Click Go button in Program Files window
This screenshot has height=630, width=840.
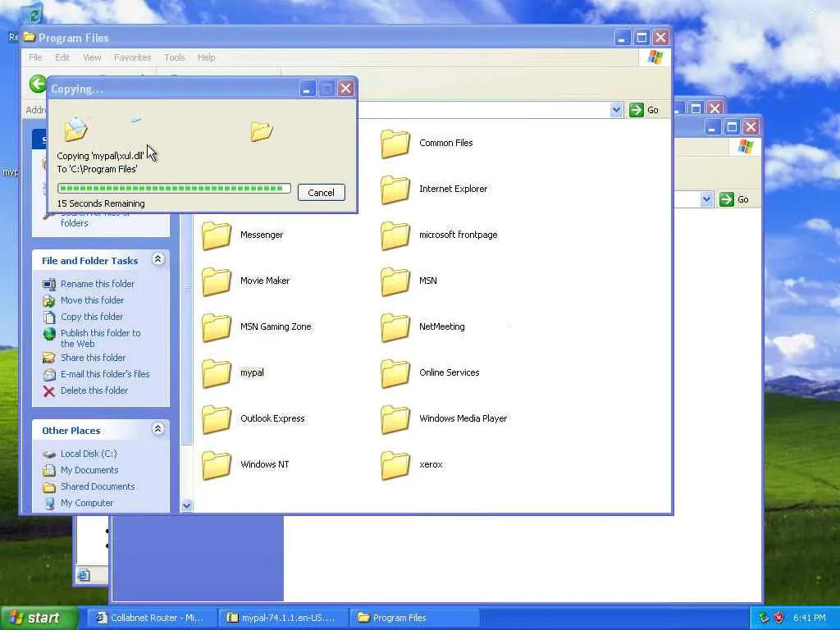click(x=645, y=110)
